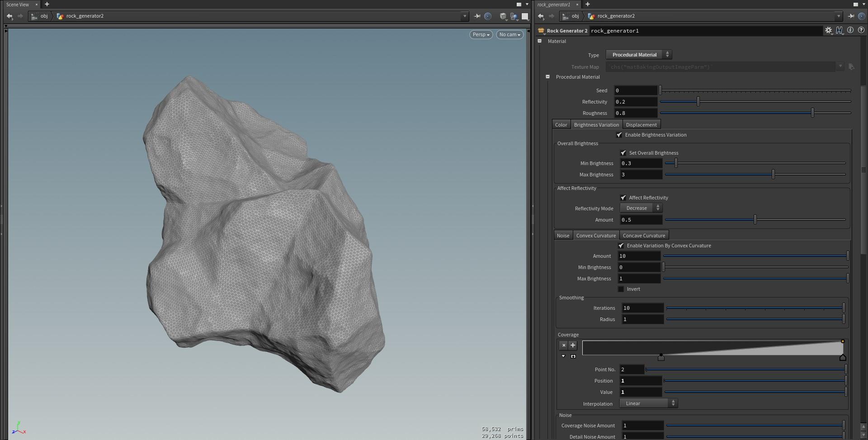868x440 pixels.
Task: Click the back navigation arrow above the viewport
Action: click(10, 16)
